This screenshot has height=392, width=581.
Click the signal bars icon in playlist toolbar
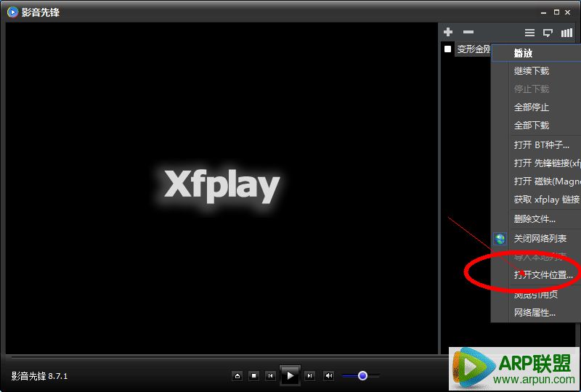click(566, 33)
